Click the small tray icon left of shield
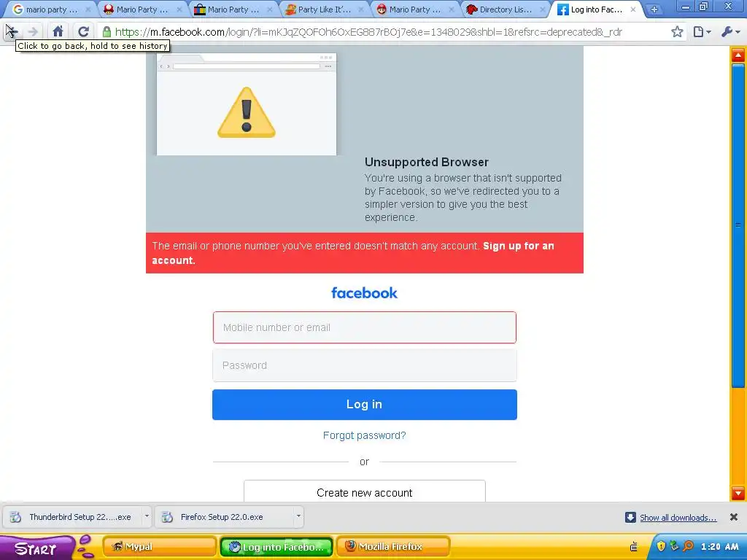 634,547
